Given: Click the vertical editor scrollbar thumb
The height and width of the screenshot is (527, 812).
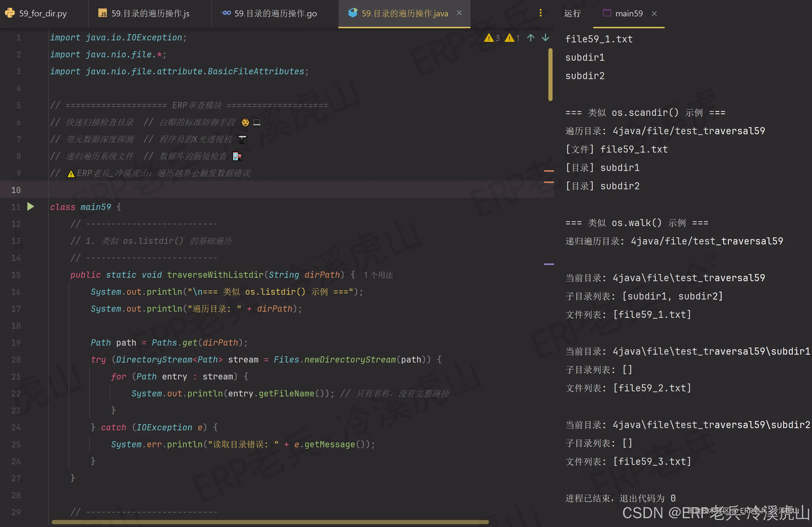Looking at the screenshot, I should (550, 74).
